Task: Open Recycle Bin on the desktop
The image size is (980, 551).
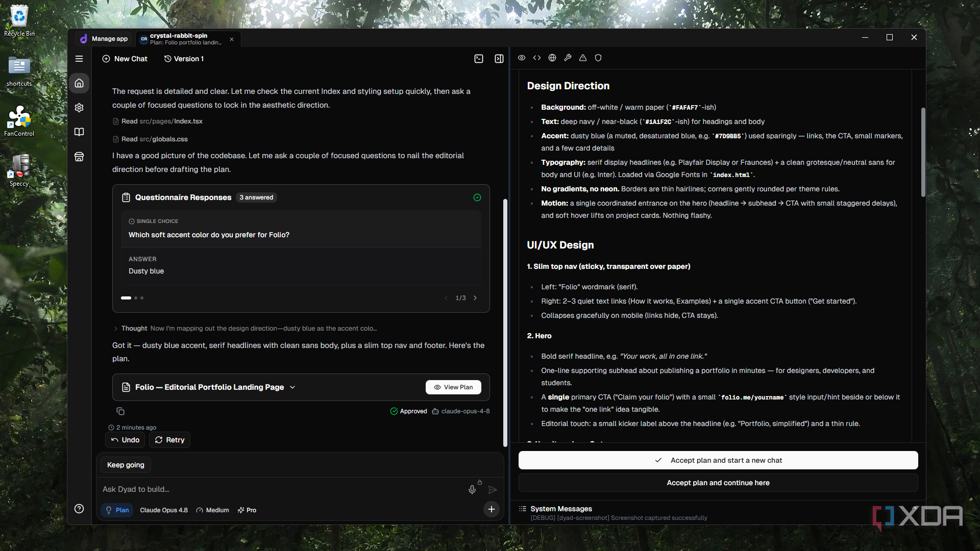Action: [19, 20]
